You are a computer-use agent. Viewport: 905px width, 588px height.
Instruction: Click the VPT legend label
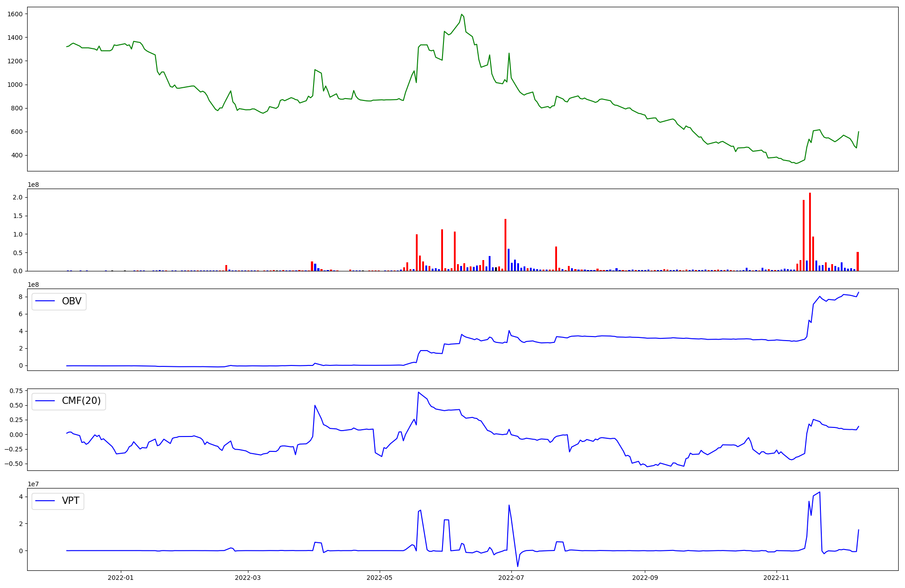click(x=71, y=501)
